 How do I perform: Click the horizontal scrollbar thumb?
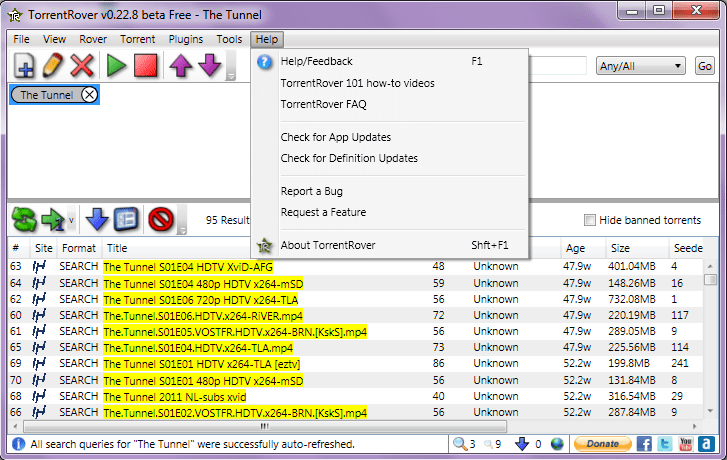(x=265, y=426)
